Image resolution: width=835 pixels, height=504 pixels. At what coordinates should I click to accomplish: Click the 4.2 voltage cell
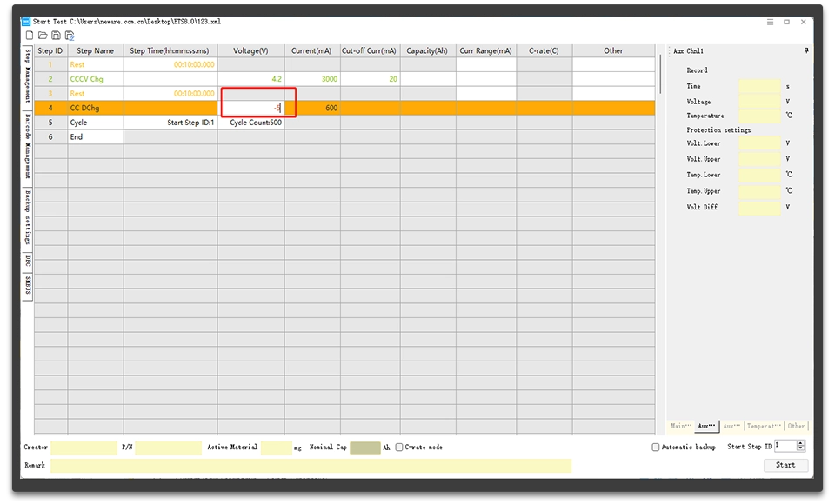tap(250, 79)
